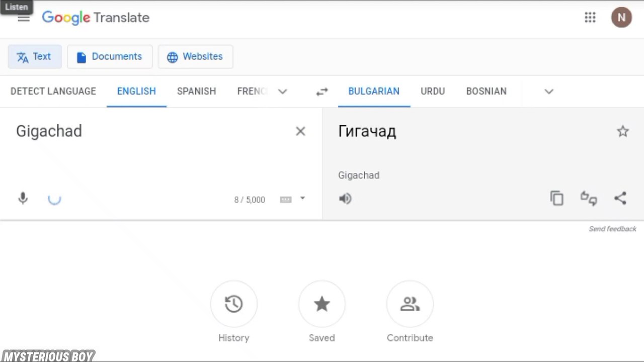Screen dimensions: 644x362
Task: Select Bulgarian as target language
Action: click(x=374, y=91)
